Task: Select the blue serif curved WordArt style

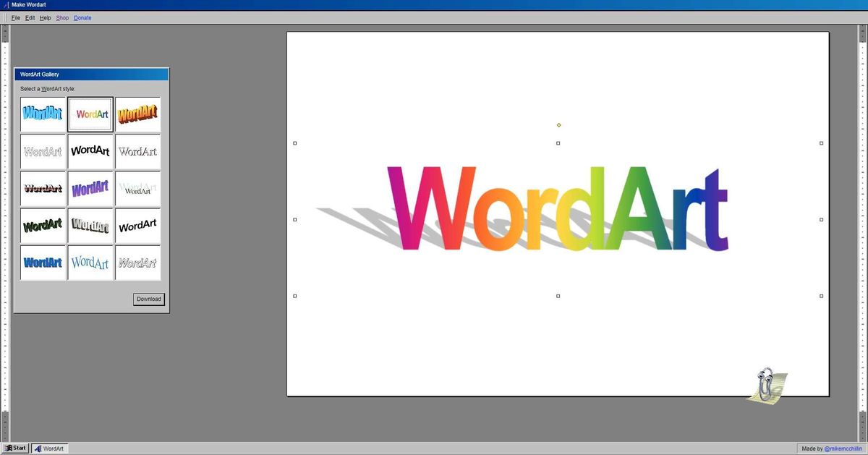Action: [x=90, y=263]
